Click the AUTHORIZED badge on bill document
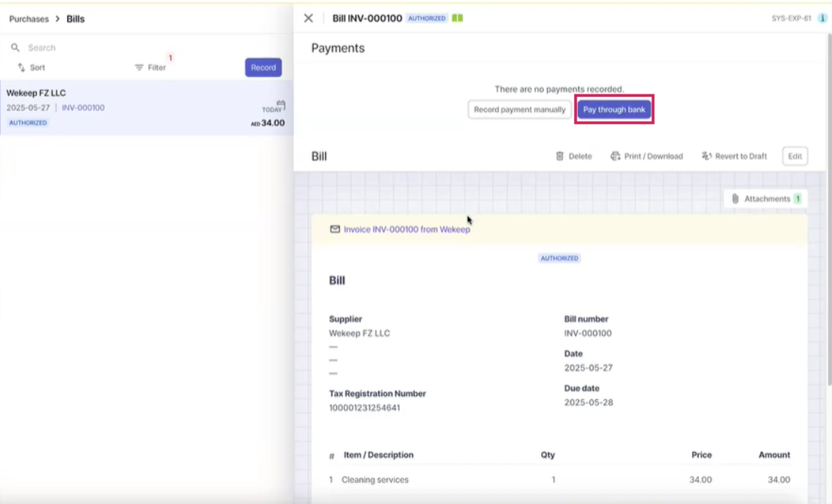Image resolution: width=832 pixels, height=504 pixels. pyautogui.click(x=559, y=258)
